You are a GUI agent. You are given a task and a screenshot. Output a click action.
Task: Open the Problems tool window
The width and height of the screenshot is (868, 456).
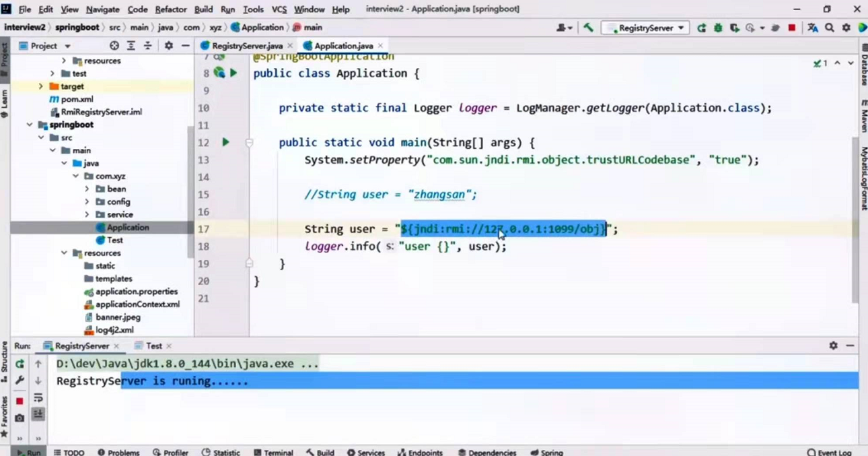point(118,452)
